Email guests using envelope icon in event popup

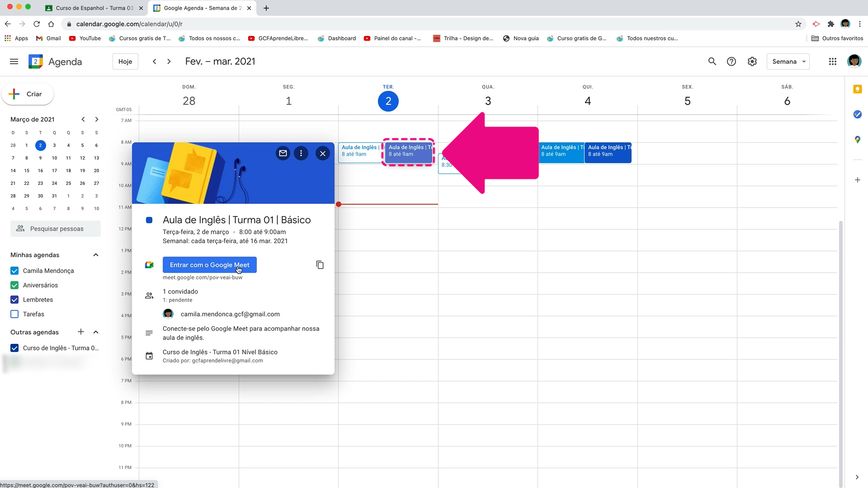(283, 153)
